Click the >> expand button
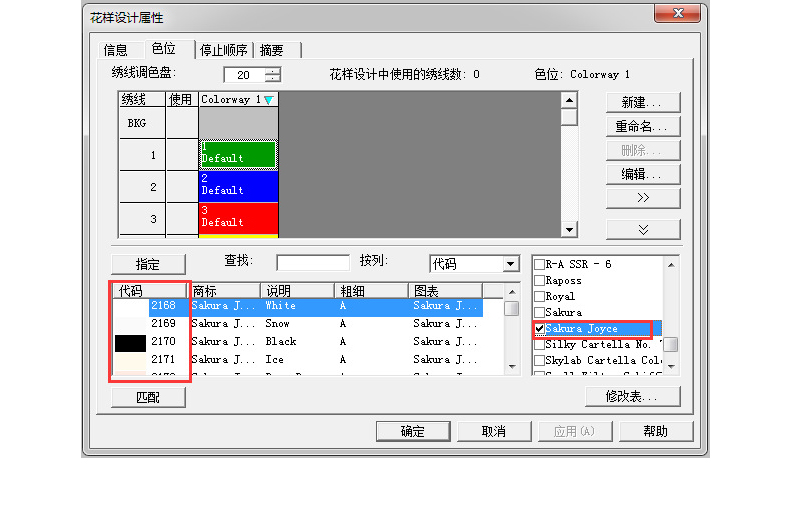The height and width of the screenshot is (510, 790). pyautogui.click(x=642, y=198)
